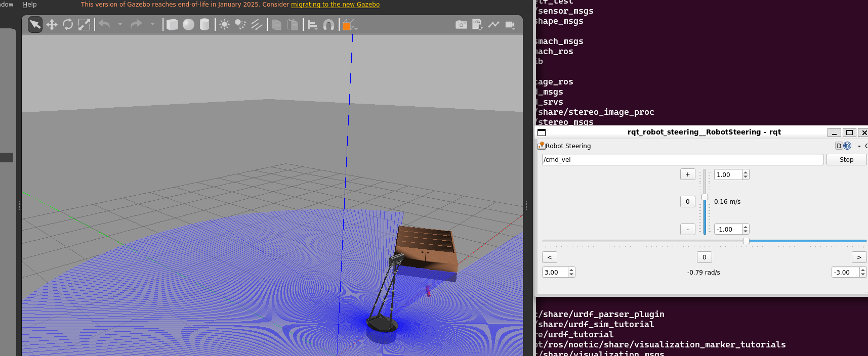Add a spot light
The width and height of the screenshot is (868, 356).
click(240, 24)
